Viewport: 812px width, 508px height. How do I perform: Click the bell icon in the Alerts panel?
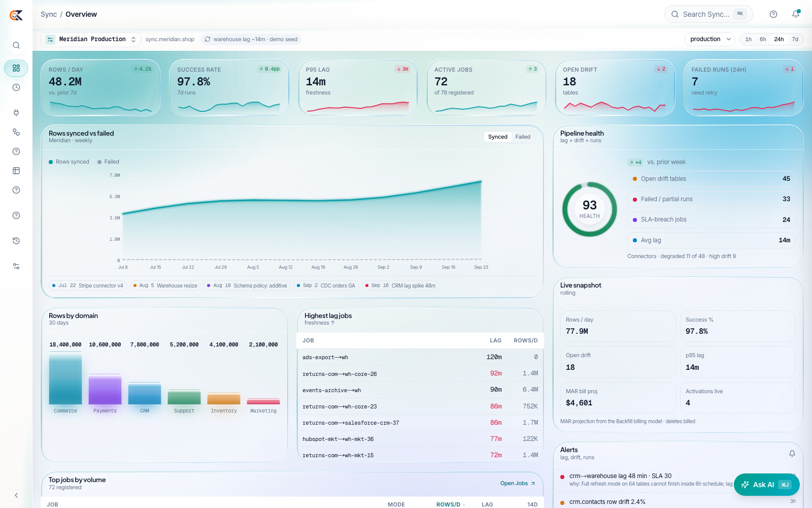click(792, 454)
